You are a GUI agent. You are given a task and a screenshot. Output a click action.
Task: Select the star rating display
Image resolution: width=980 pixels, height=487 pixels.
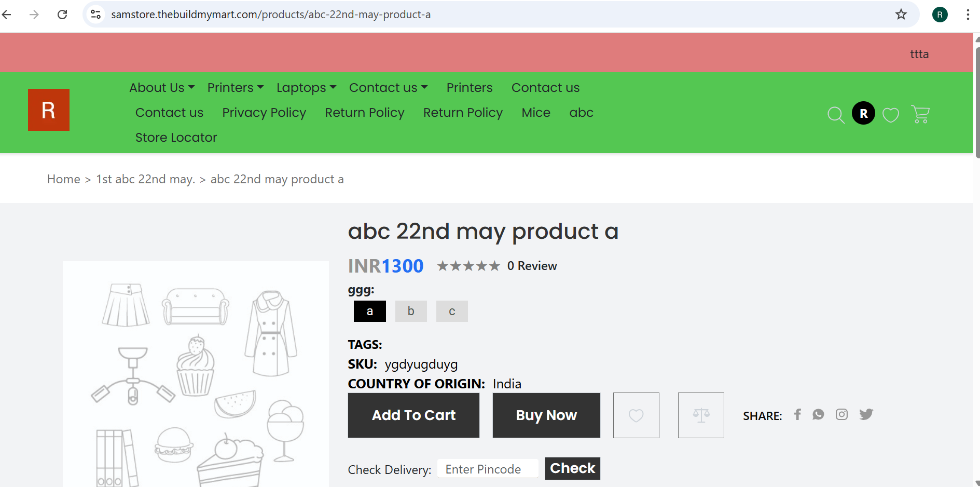click(468, 266)
